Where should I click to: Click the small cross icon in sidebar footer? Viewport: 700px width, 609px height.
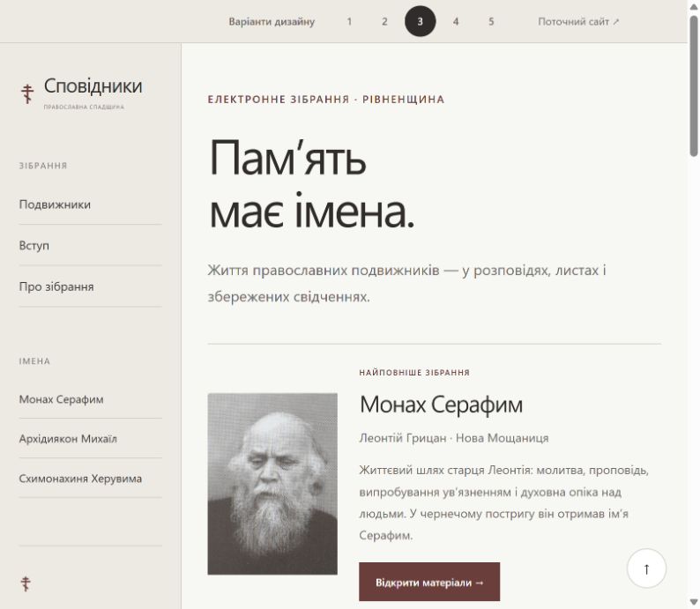click(26, 583)
